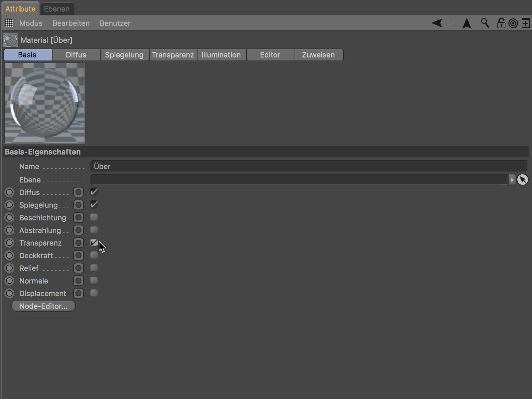Enable the Beschichtung channel checkbox
Image resolution: width=532 pixels, height=399 pixels.
pos(94,217)
